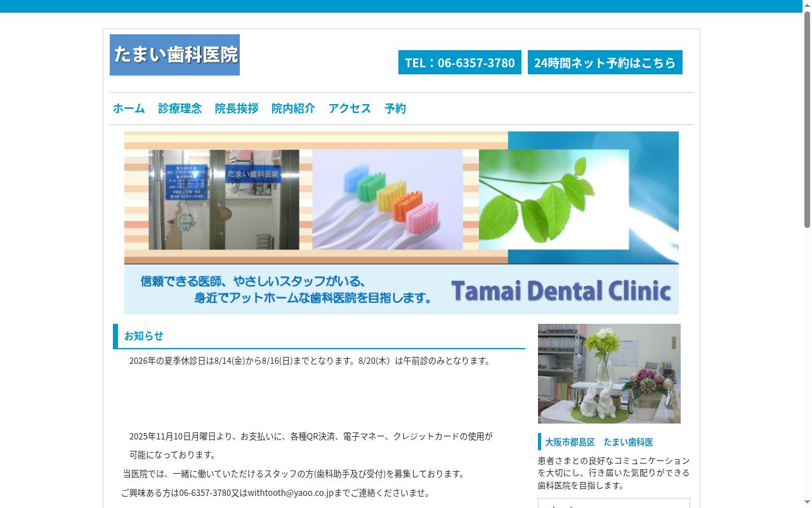812x508 pixels.
Task: Open the 院長挨拶 menu item
Action: coord(237,109)
